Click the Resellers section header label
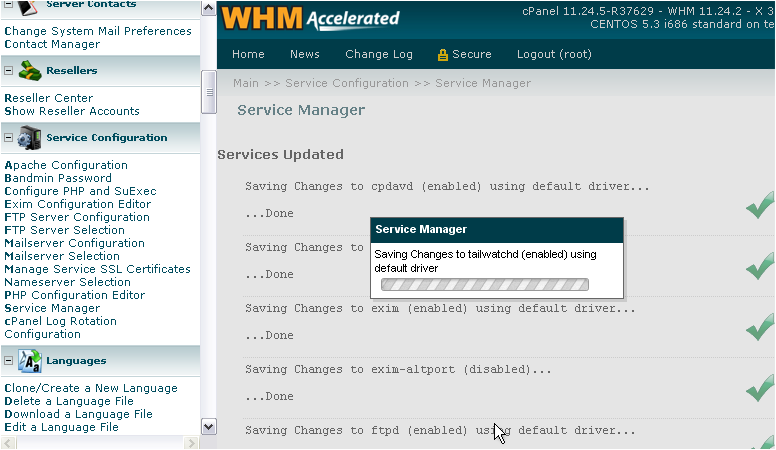The width and height of the screenshot is (776, 450). [x=72, y=70]
